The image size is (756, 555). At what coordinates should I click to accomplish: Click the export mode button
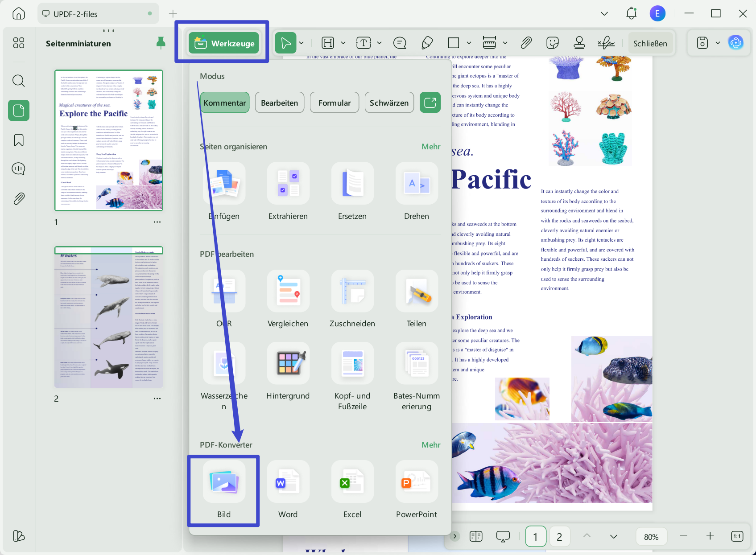point(430,103)
